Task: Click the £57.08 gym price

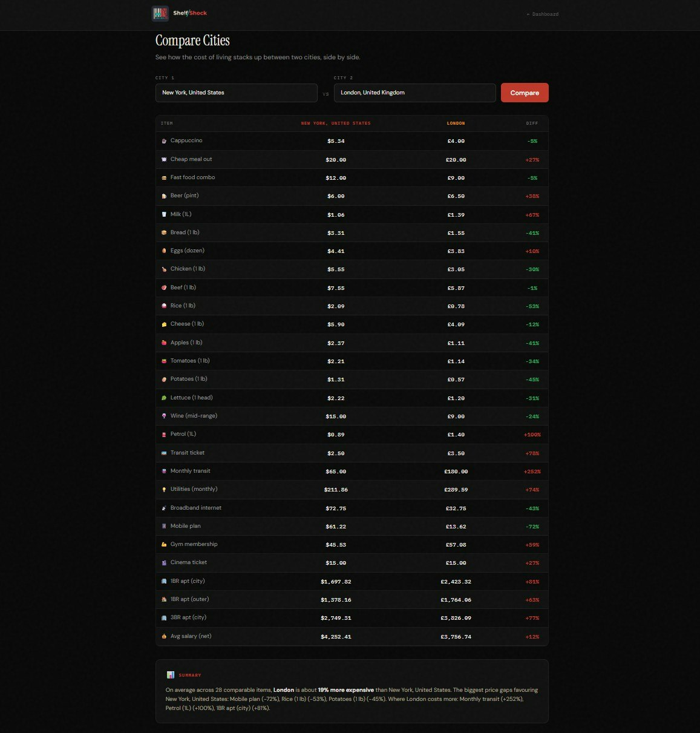Action: [x=456, y=545]
